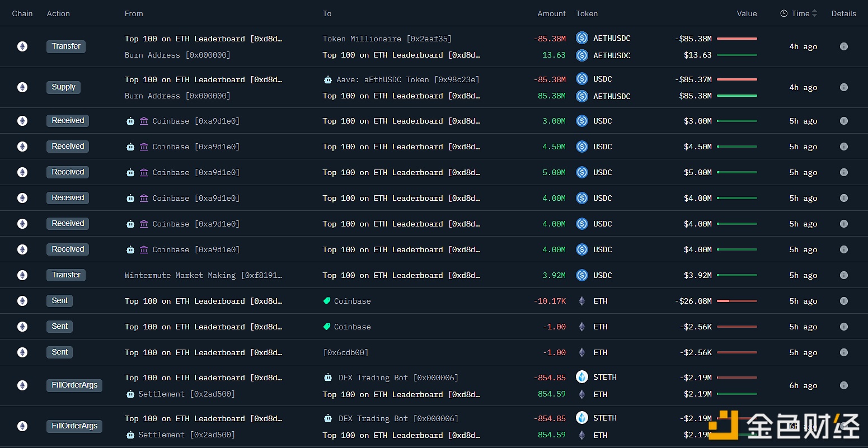868x448 pixels.
Task: Open the Wintermute Market Making address link
Action: click(x=203, y=275)
